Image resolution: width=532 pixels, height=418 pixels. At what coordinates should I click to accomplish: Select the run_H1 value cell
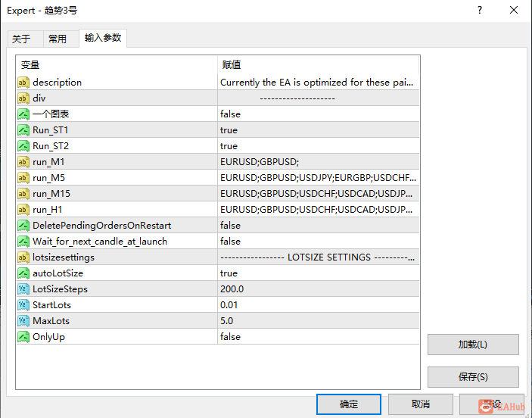[x=319, y=210]
